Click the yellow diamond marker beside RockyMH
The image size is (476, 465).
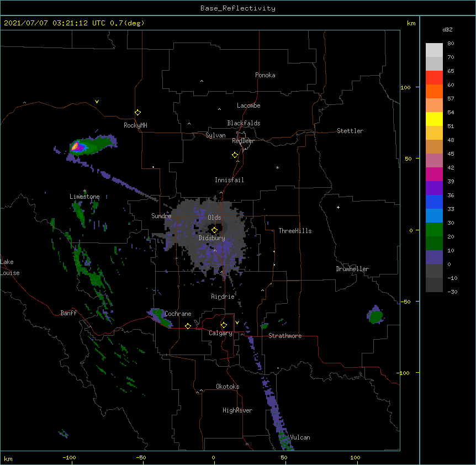click(137, 113)
